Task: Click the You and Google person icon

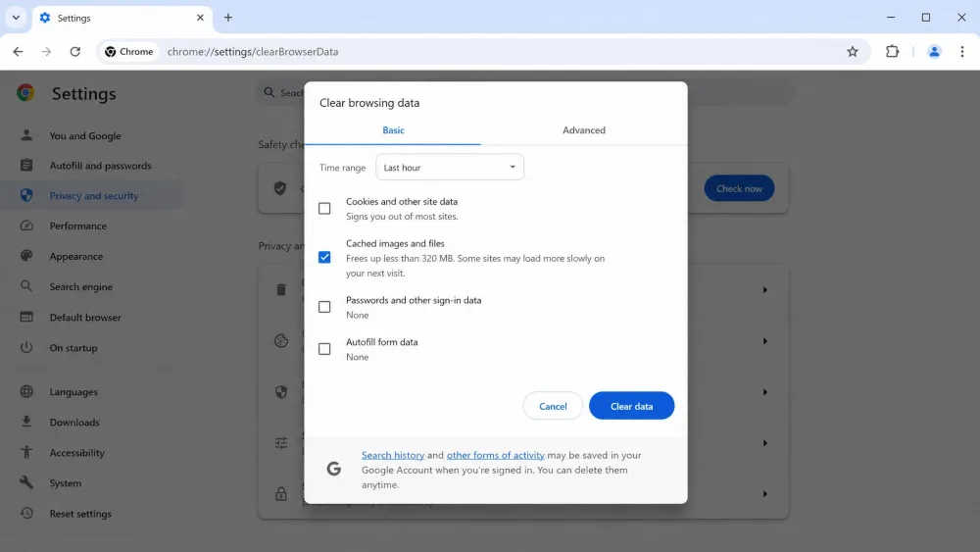Action: pos(26,135)
